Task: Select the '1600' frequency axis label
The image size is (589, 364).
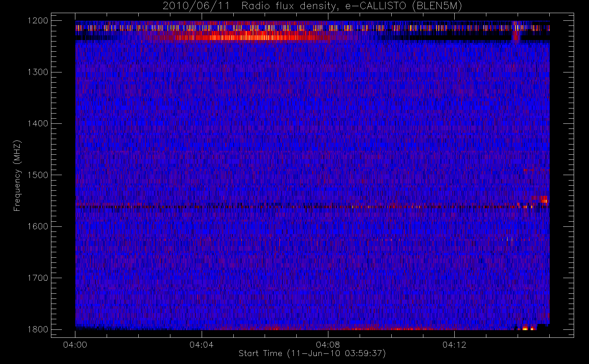Action: (38, 226)
